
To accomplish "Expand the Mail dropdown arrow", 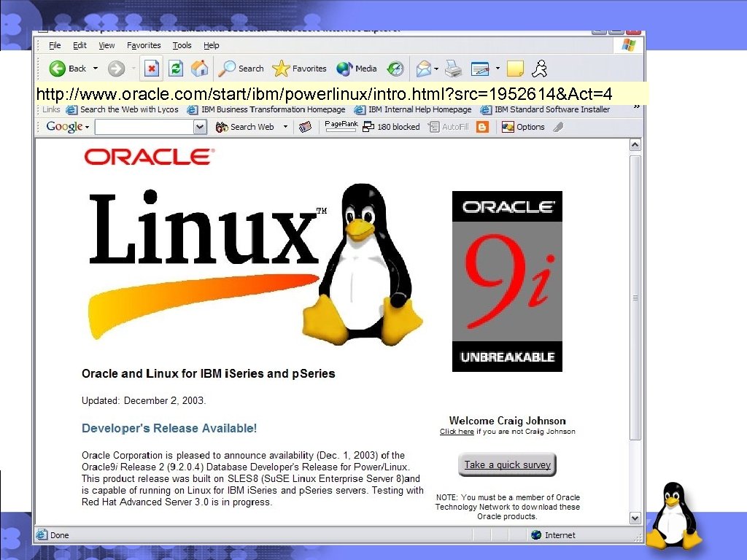I will (x=436, y=69).
